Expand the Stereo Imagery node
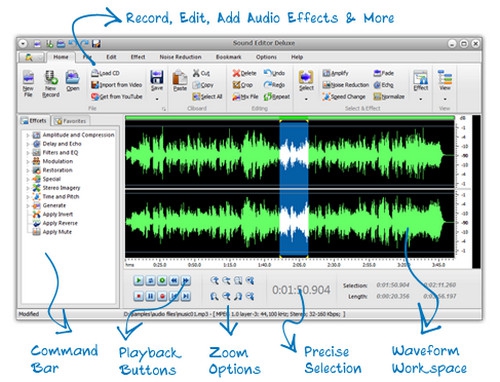500x382 pixels. [x=28, y=188]
